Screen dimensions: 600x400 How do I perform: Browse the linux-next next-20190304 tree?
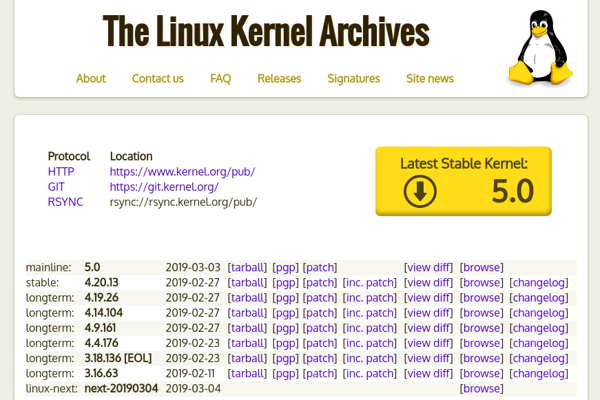[481, 388]
